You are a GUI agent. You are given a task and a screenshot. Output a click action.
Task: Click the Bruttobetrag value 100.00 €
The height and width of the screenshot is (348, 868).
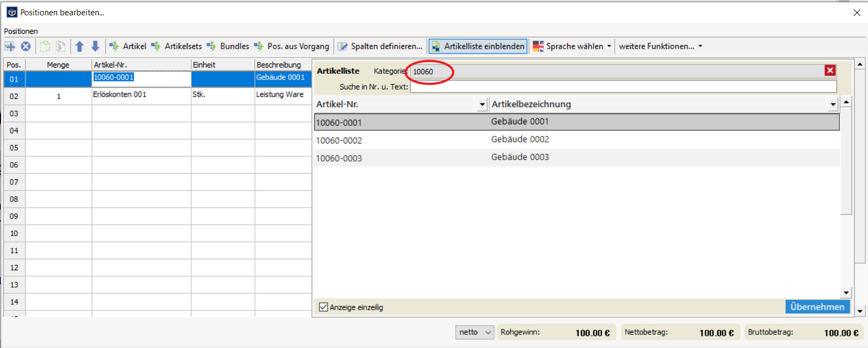[841, 333]
